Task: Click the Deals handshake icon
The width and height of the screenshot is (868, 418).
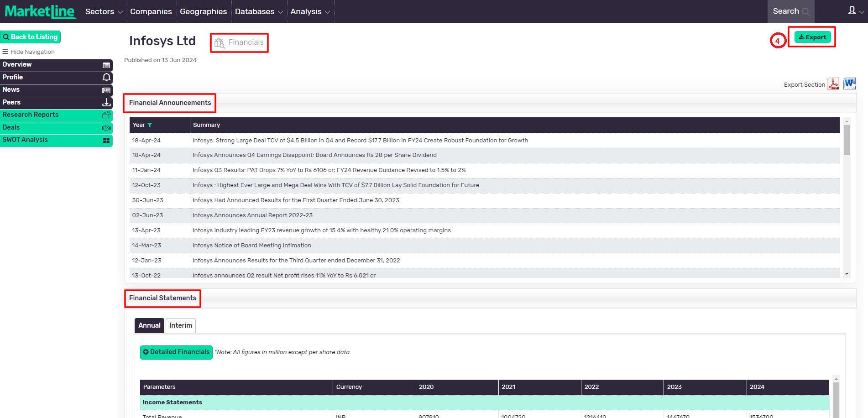Action: [x=106, y=128]
